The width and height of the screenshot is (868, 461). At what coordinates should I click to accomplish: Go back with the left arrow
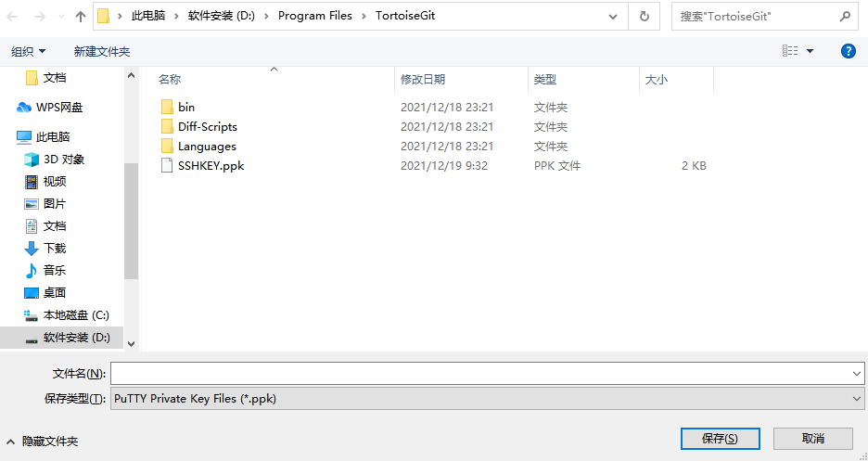click(12, 17)
